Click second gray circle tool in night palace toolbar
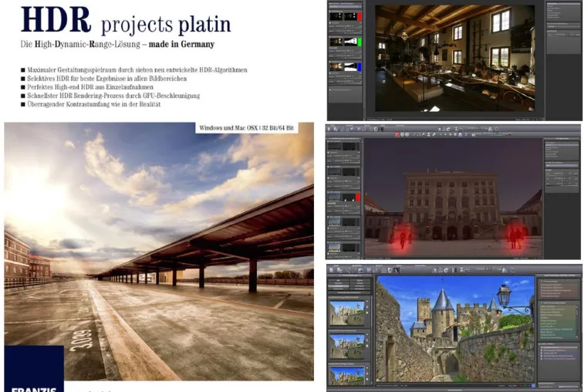The width and height of the screenshot is (588, 392). pos(407,134)
